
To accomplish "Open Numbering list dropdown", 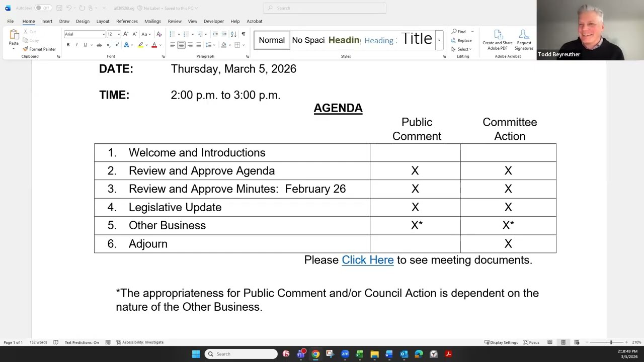I will 192,34.
